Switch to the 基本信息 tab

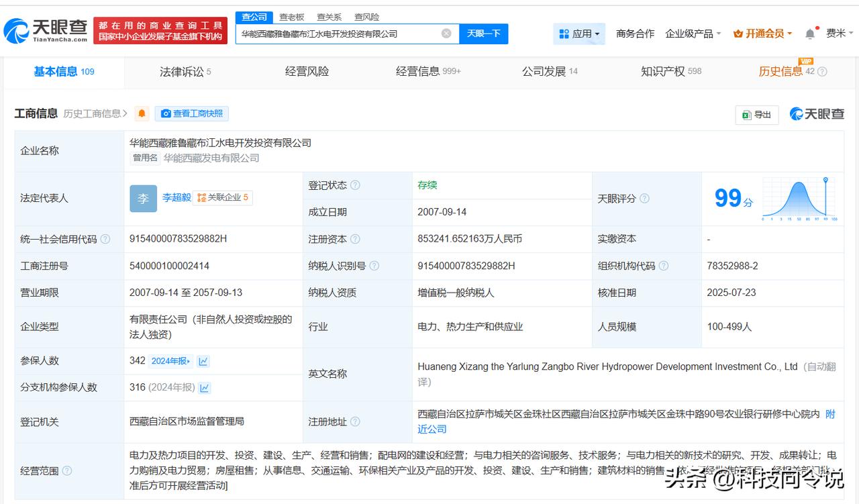(64, 71)
